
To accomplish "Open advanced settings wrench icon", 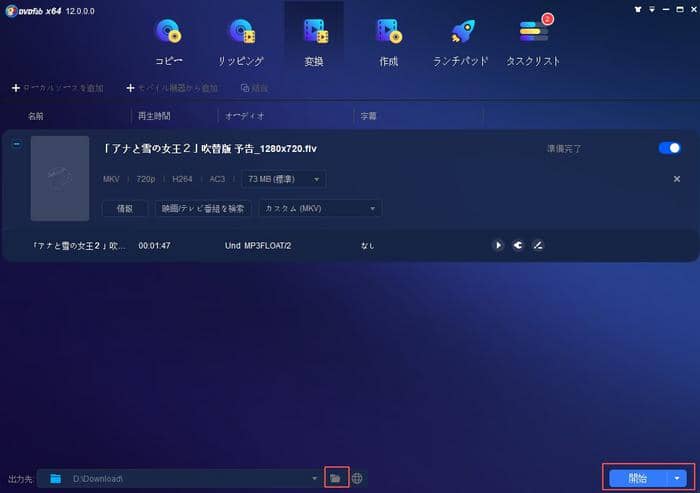I will point(518,245).
